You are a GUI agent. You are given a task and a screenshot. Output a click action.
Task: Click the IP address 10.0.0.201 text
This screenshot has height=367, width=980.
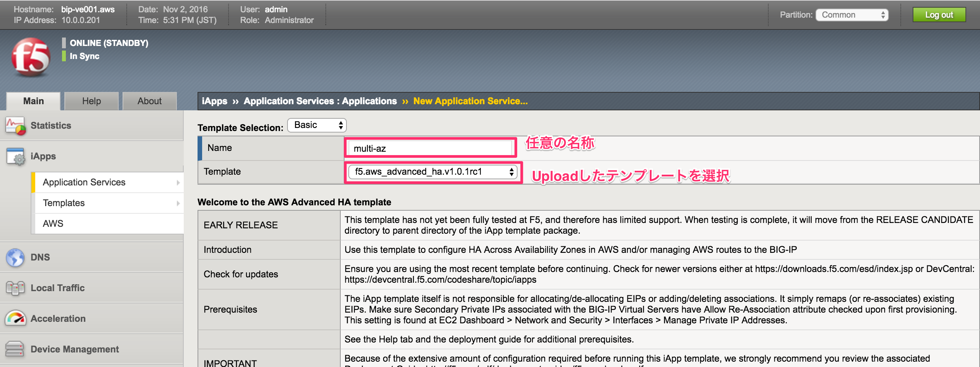[x=81, y=20]
